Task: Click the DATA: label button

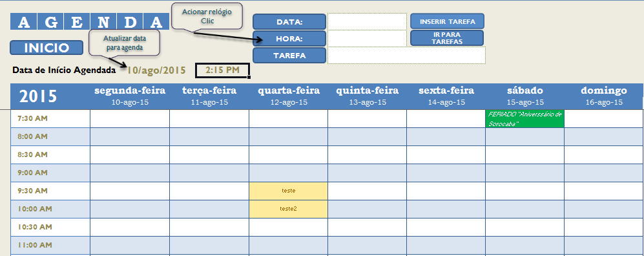Action: 289,22
